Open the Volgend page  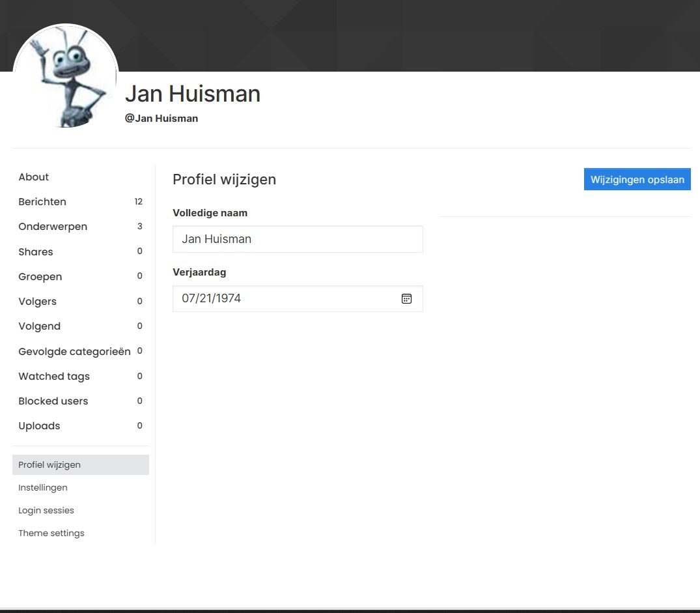40,326
